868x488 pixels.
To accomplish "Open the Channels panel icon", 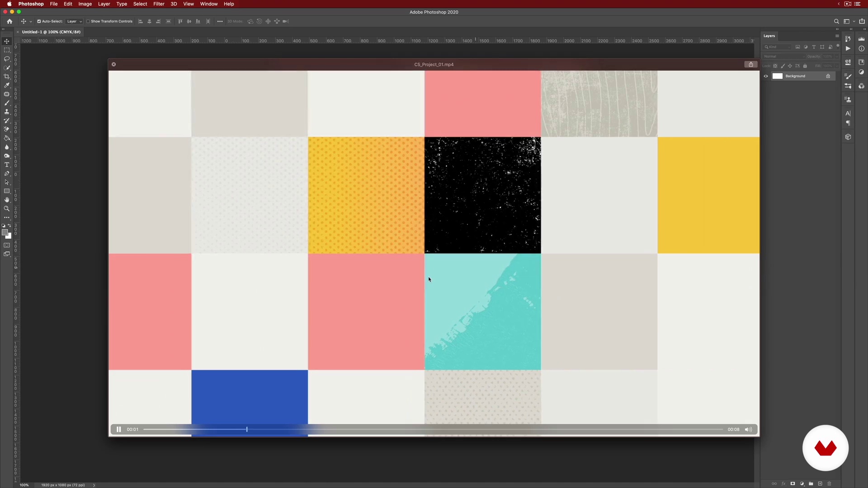I will tap(862, 86).
